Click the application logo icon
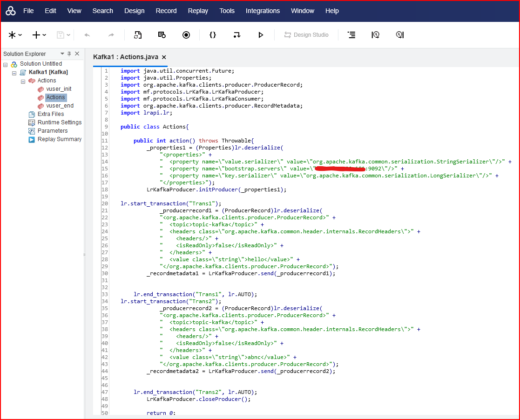 tap(11, 11)
